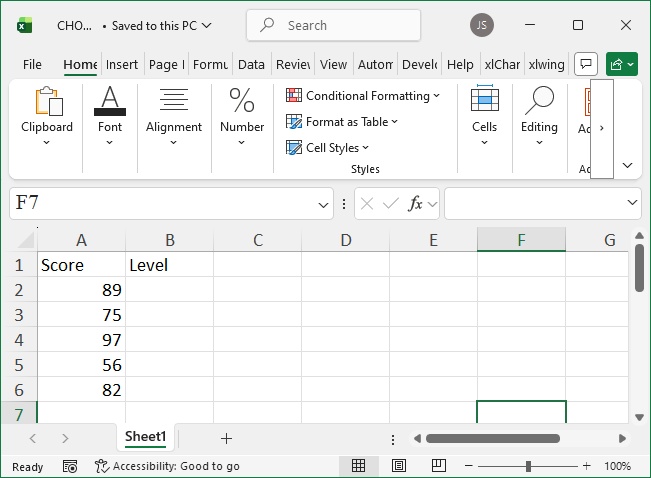Open Format as Table gallery
The width and height of the screenshot is (651, 478).
click(x=342, y=122)
